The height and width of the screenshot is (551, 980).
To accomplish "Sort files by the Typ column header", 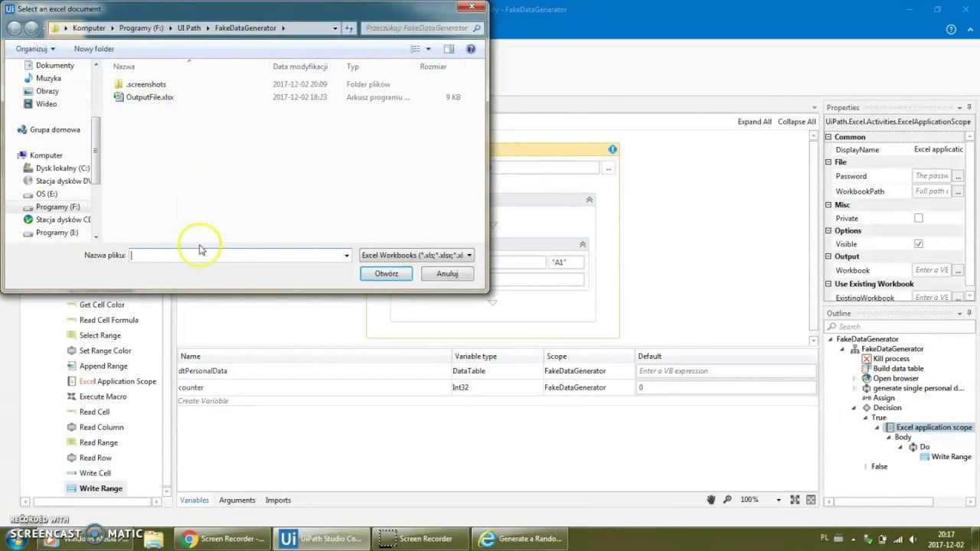I will pyautogui.click(x=353, y=67).
